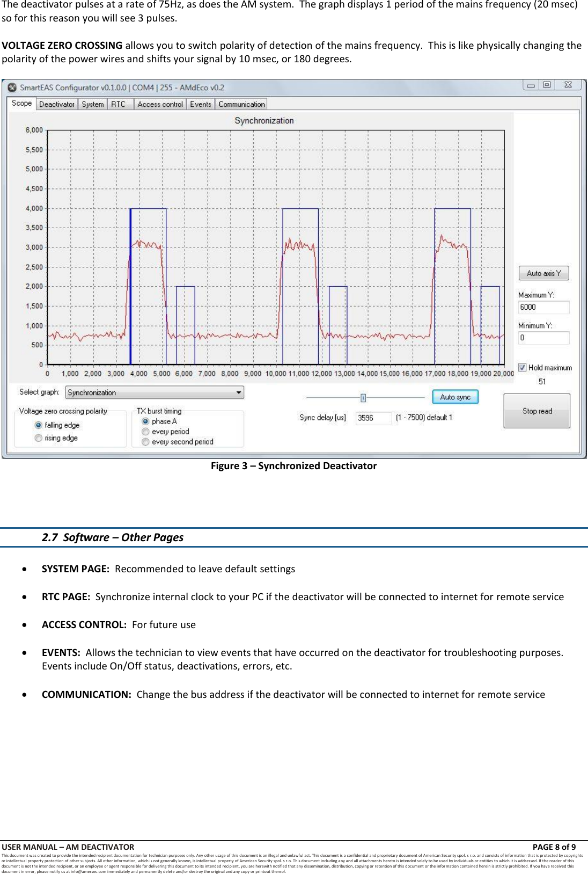Click the Stop read button
Viewport: 588px width, 874px height.
(537, 411)
